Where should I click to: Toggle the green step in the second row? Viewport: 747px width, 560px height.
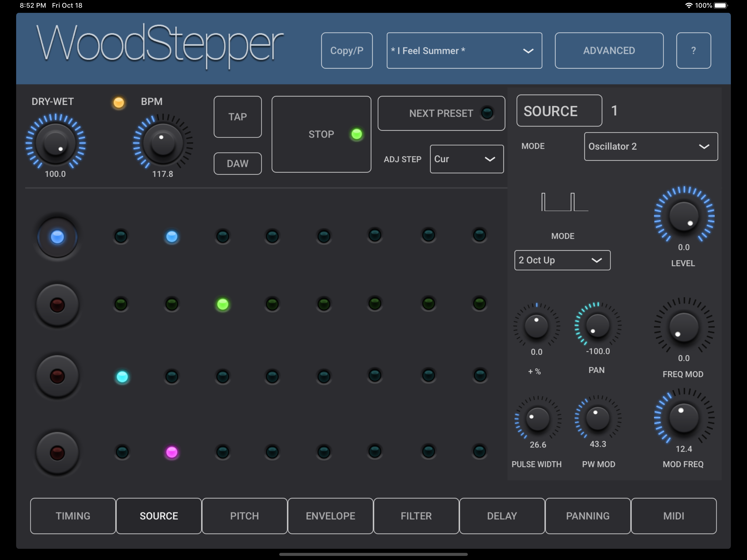tap(222, 305)
